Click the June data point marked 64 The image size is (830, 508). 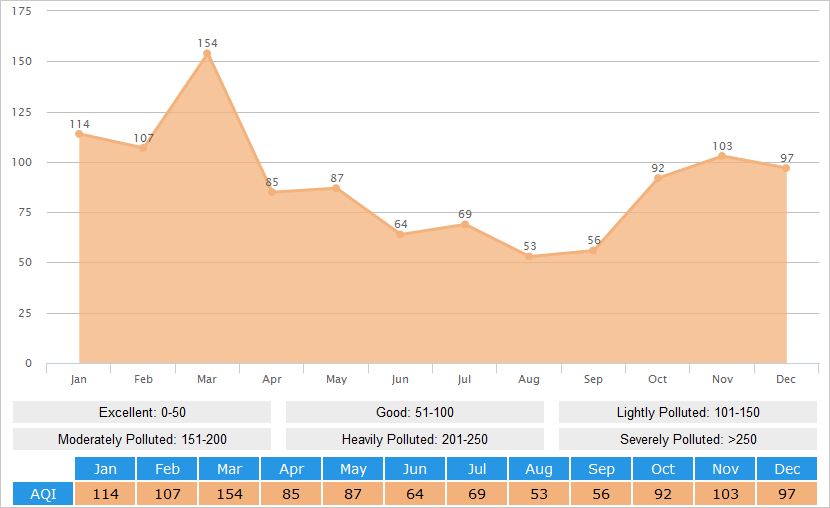tap(400, 234)
